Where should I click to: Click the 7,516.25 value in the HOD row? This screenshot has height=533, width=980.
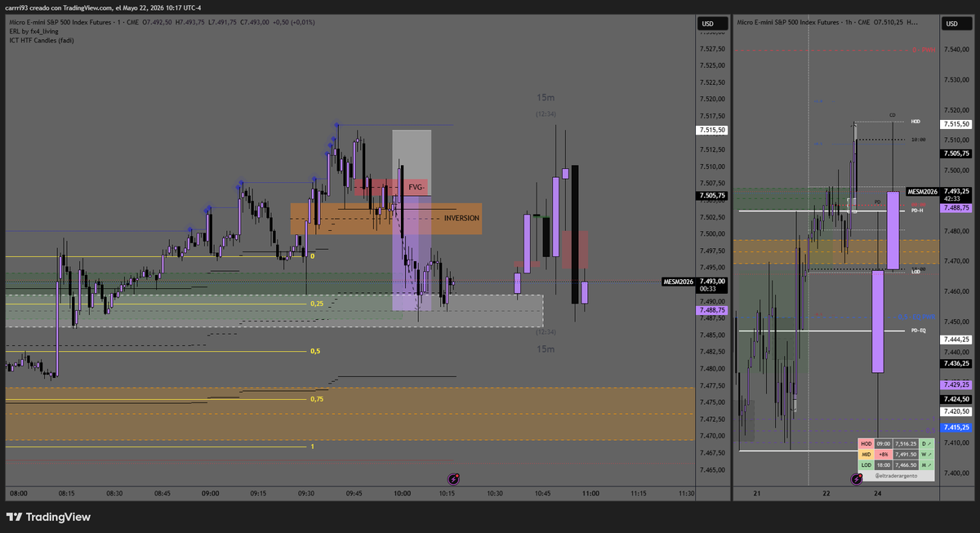pos(905,443)
